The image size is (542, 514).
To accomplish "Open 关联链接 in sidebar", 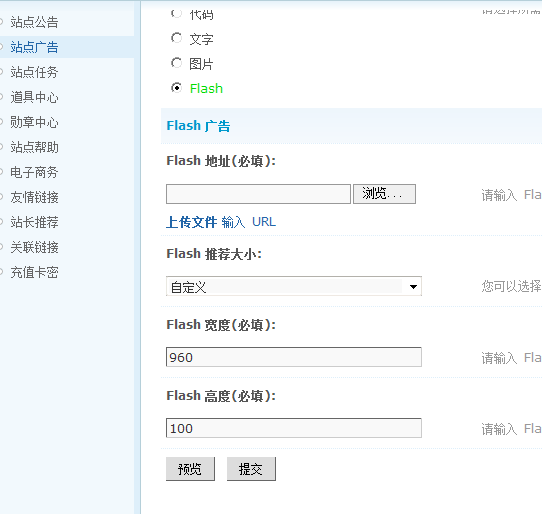I will coord(34,247).
